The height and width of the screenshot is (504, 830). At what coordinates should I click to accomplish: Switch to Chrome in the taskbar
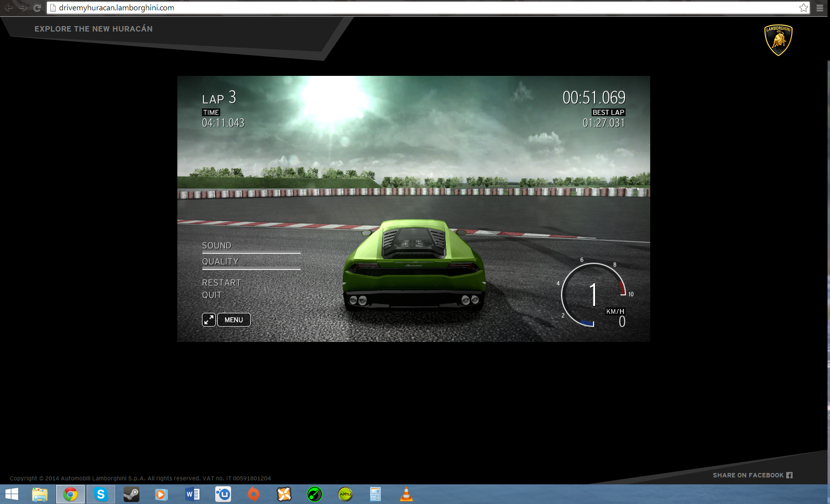[70, 494]
